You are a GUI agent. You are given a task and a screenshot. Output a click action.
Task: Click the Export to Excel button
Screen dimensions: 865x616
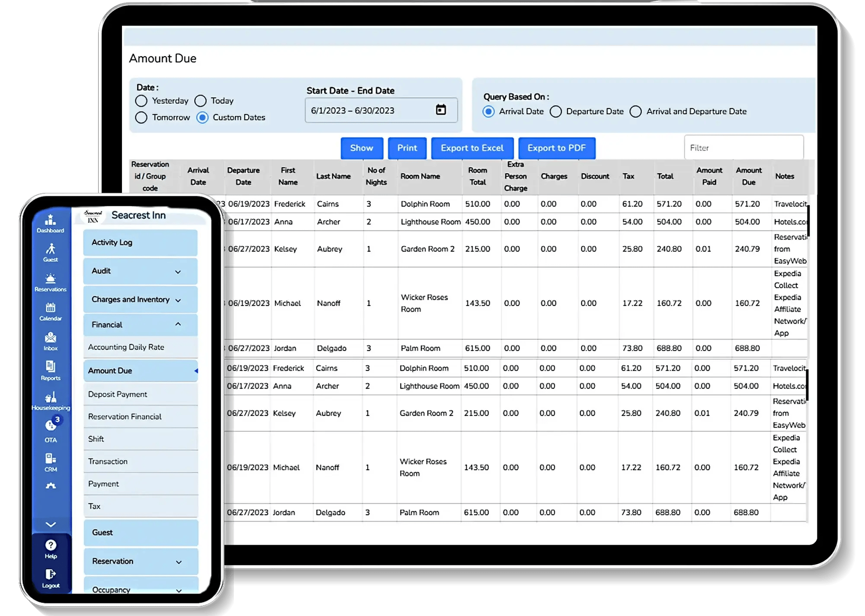point(472,148)
